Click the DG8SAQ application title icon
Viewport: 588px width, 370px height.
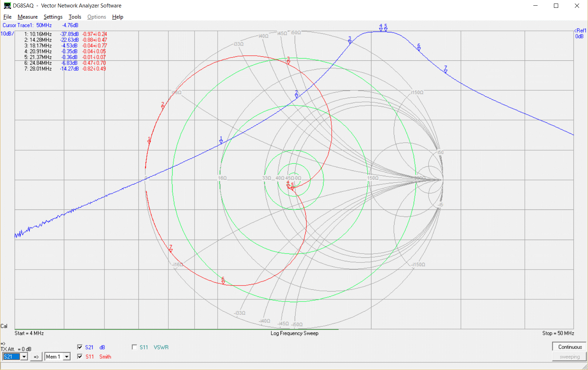coord(7,6)
